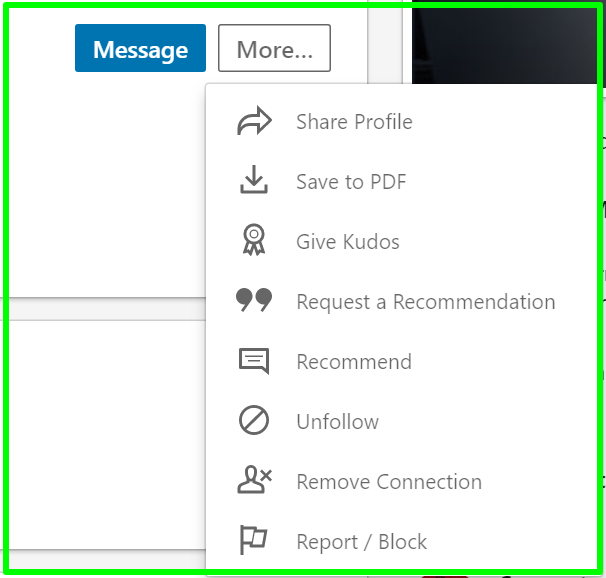
Task: Choose Request a Recommendation
Action: [x=426, y=302]
